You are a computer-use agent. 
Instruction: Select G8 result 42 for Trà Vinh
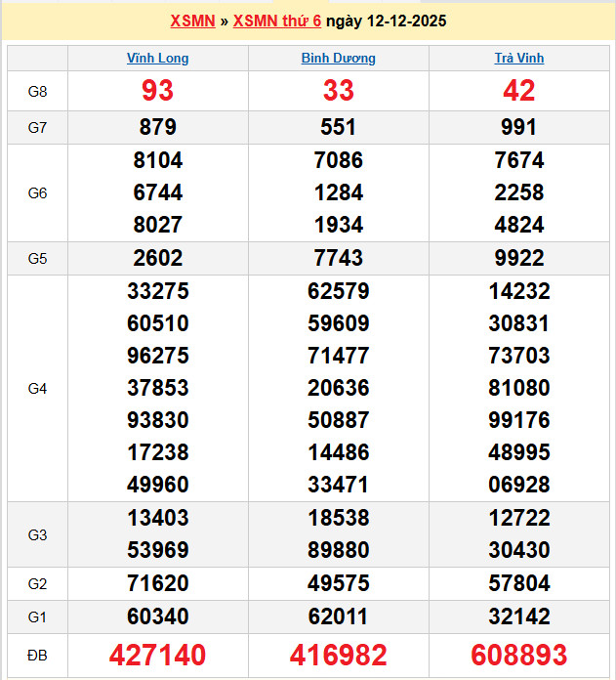tap(519, 91)
